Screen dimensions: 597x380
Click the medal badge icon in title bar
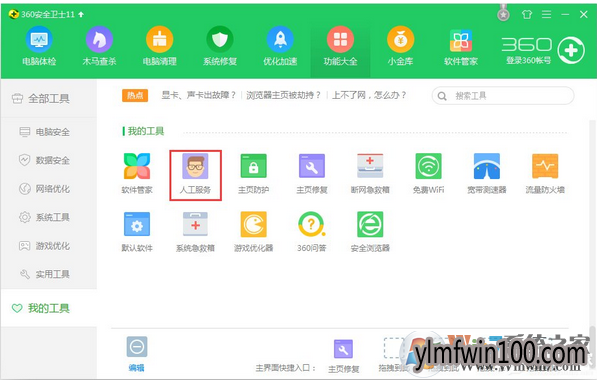[x=503, y=13]
